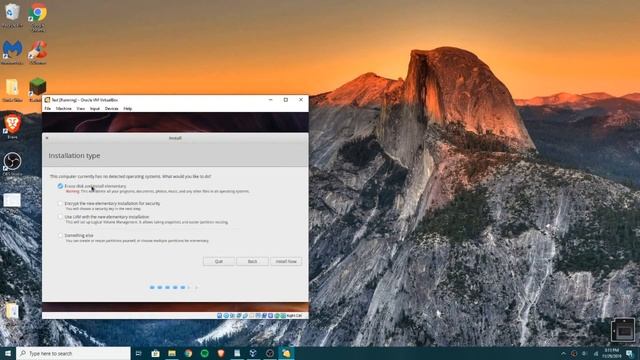Viewport: 640px width, 360px height.
Task: Select 'Erase disk and install elementary' option
Action: coord(60,186)
